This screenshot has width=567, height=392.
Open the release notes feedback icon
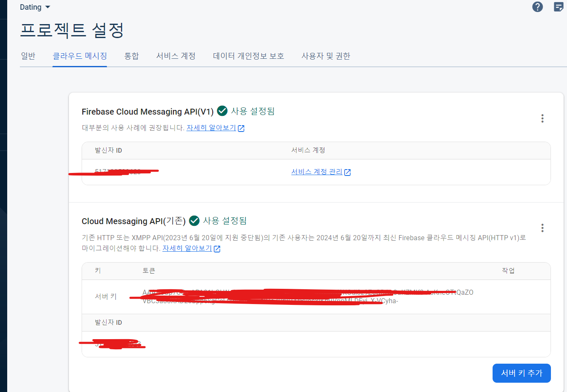(x=559, y=7)
